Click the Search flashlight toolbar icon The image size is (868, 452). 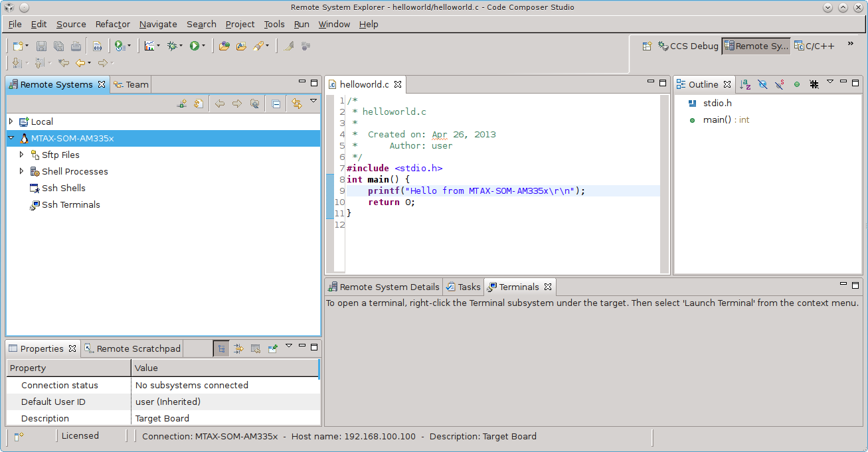pos(259,46)
